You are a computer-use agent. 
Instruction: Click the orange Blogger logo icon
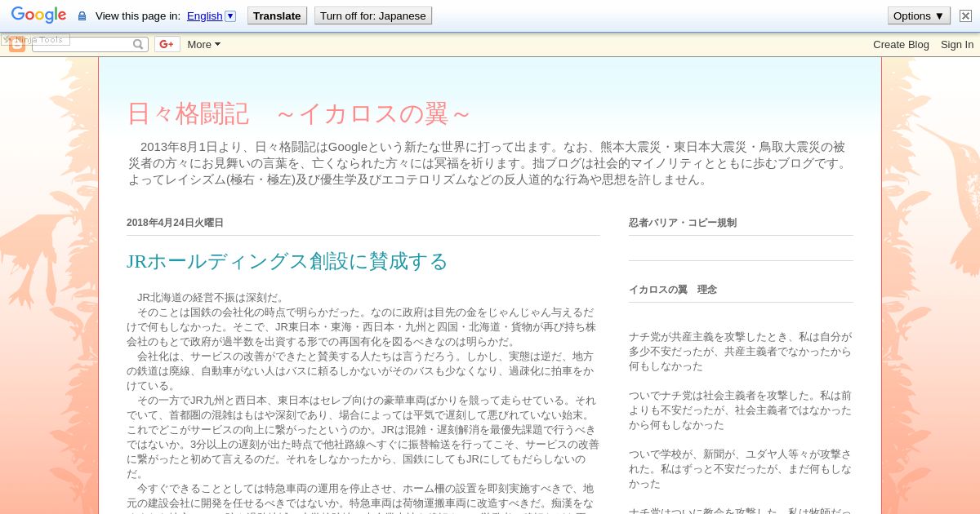(x=16, y=45)
